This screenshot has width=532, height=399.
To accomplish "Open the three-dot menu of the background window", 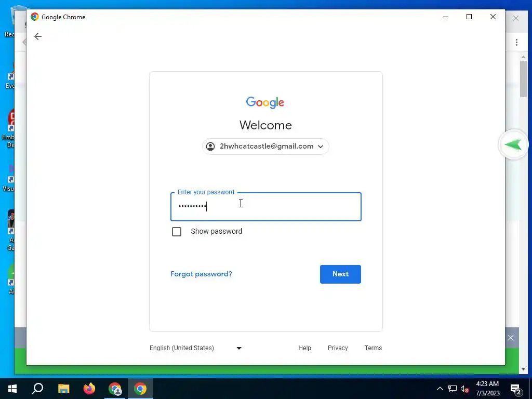I will (516, 42).
